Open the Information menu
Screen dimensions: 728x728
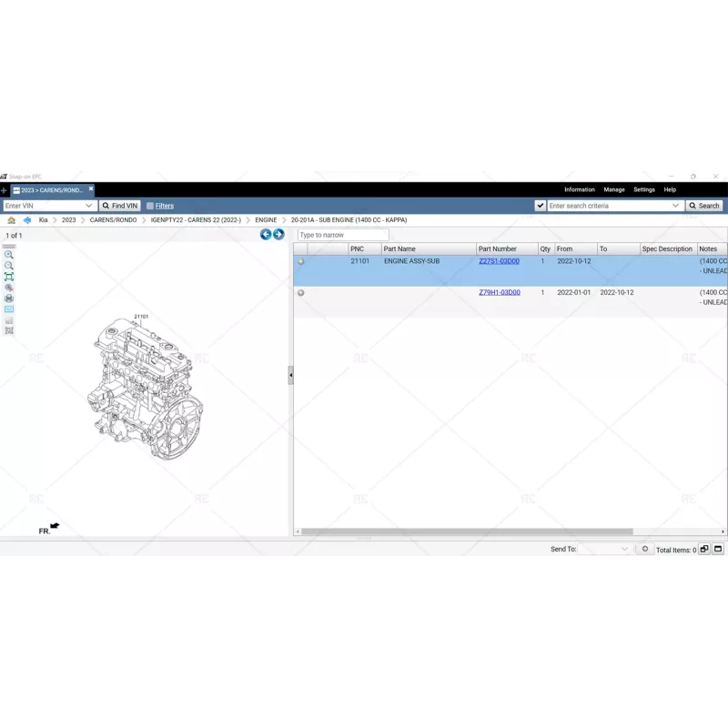[579, 190]
